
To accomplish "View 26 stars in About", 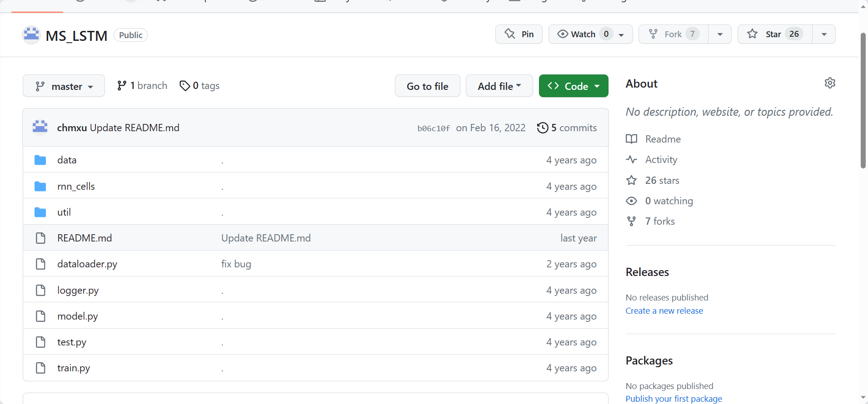I will pyautogui.click(x=662, y=181).
